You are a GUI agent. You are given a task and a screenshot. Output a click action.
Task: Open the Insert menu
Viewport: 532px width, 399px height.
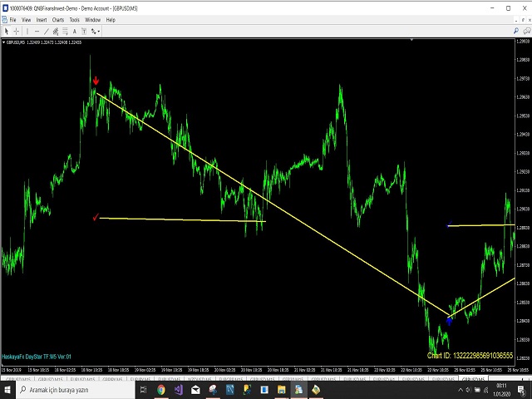click(x=42, y=20)
